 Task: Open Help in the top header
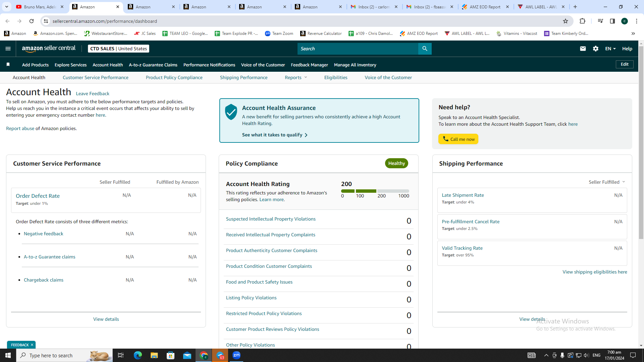pyautogui.click(x=627, y=49)
